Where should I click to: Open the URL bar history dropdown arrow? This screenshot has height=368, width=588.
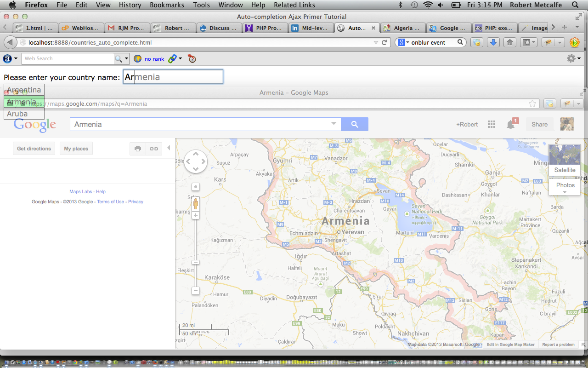click(376, 42)
